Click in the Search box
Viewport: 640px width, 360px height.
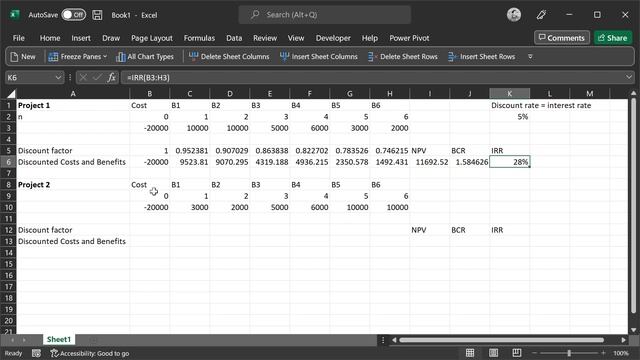coord(325,15)
